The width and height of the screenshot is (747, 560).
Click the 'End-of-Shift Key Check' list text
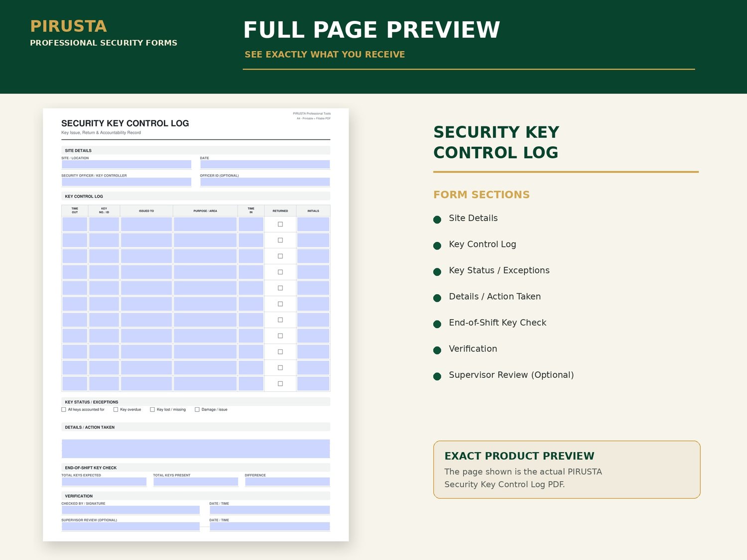(x=498, y=323)
